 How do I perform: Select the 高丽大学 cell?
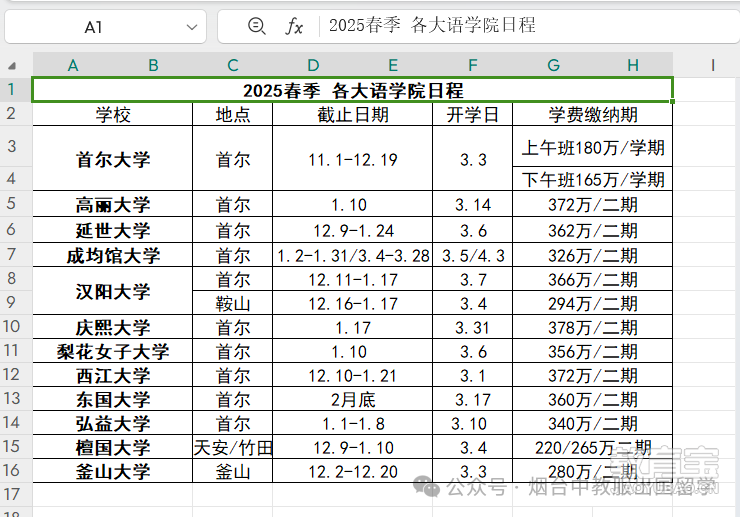[x=113, y=204]
